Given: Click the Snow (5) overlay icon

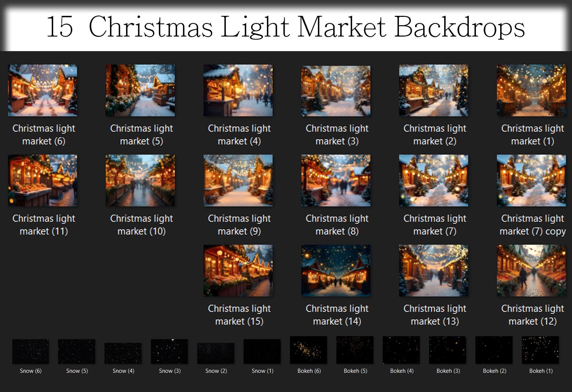Looking at the screenshot, I should point(77,351).
